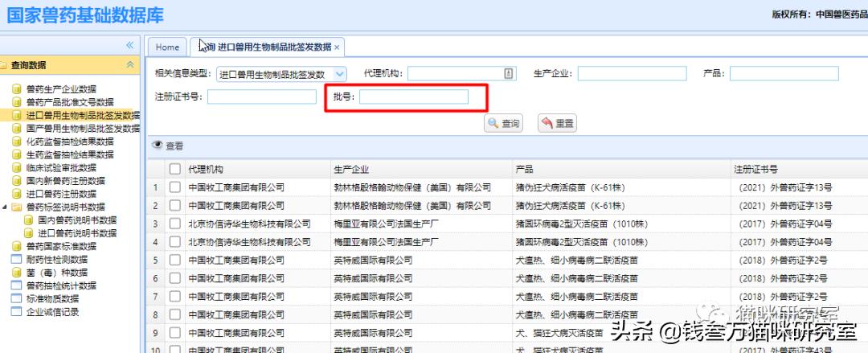The width and height of the screenshot is (868, 353).
Task: Click database icon beside 化药监督抽检结果数据
Action: click(17, 142)
